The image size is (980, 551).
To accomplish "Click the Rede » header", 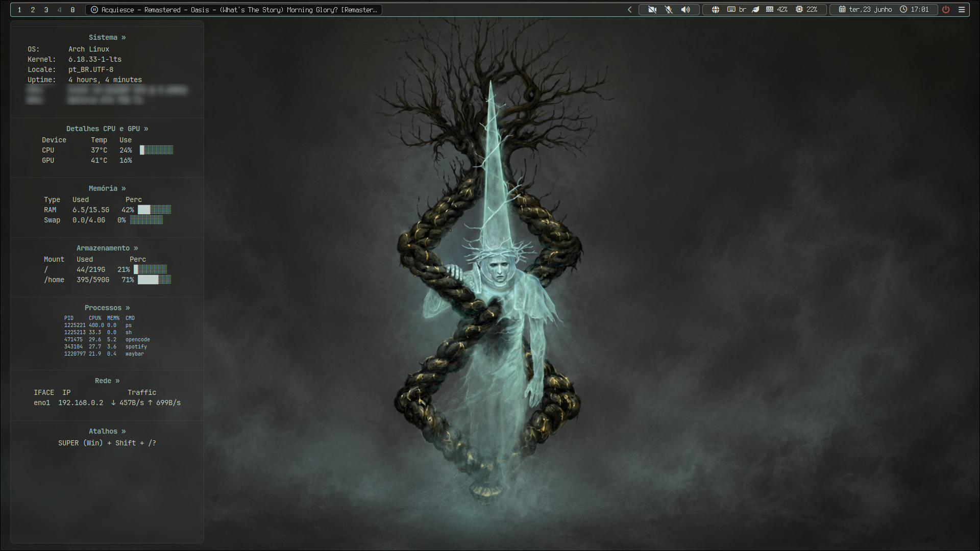I will pos(107,381).
